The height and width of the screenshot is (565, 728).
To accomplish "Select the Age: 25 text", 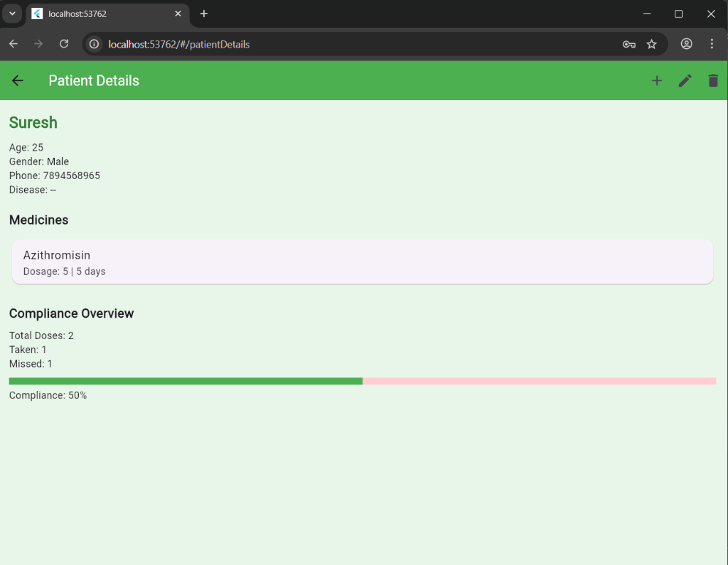I will pyautogui.click(x=26, y=148).
